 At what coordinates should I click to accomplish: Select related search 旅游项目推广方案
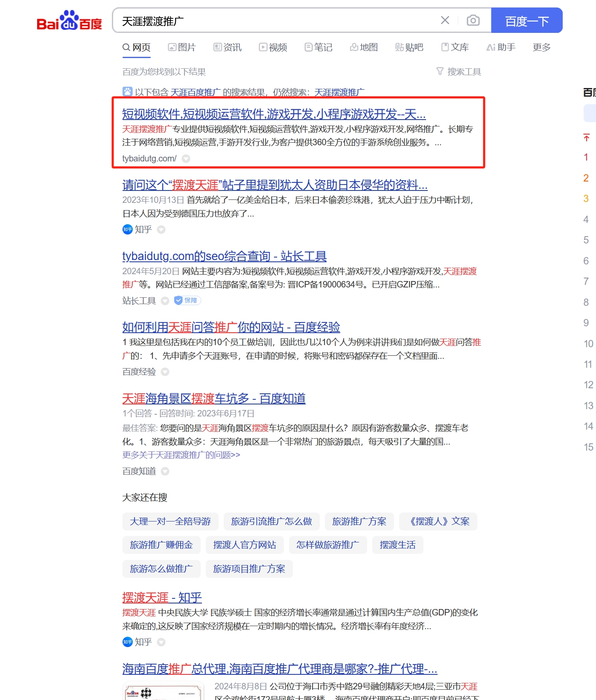point(249,569)
